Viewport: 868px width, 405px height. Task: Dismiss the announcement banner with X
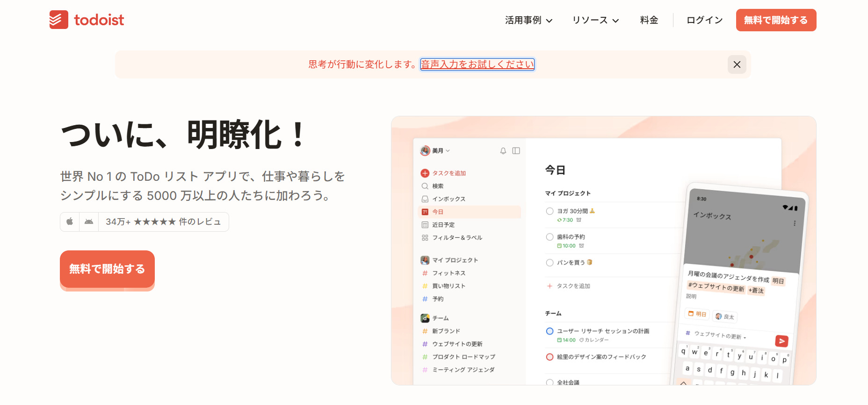tap(737, 64)
